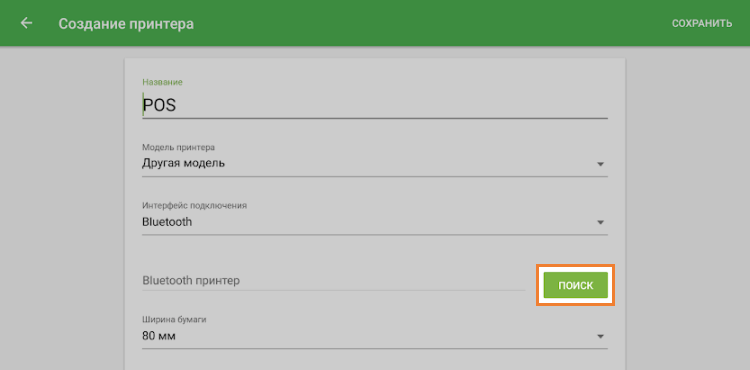Click the Создание принтера page title
This screenshot has height=370, width=750.
[x=126, y=23]
